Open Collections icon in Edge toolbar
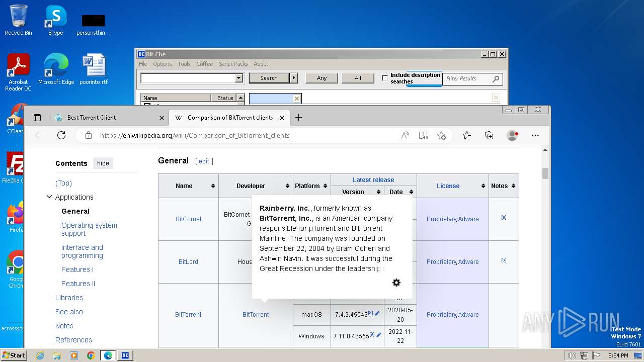 pyautogui.click(x=489, y=135)
